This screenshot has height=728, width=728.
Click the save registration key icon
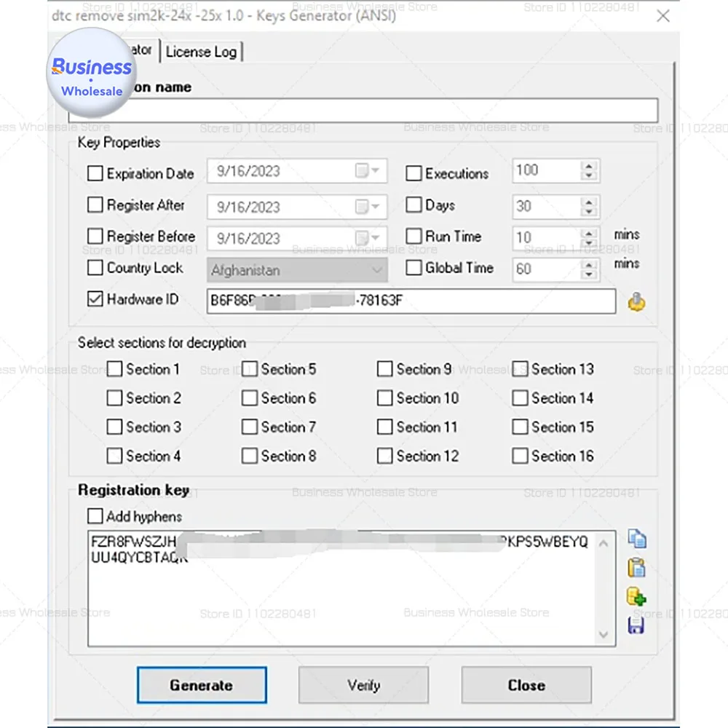point(637,625)
